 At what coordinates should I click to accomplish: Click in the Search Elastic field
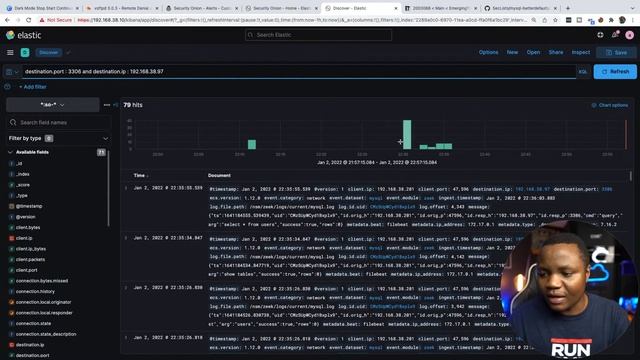318,35
